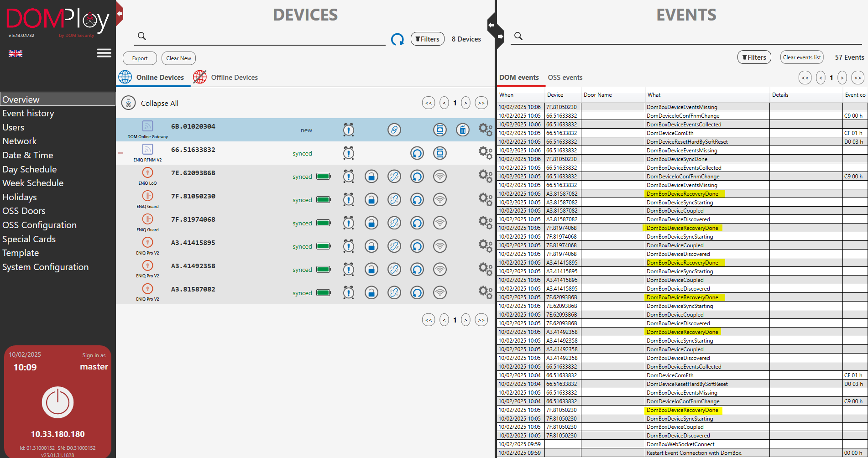The height and width of the screenshot is (458, 868).
Task: Click the sync arrow icon for A3.41415895
Action: coord(417,246)
